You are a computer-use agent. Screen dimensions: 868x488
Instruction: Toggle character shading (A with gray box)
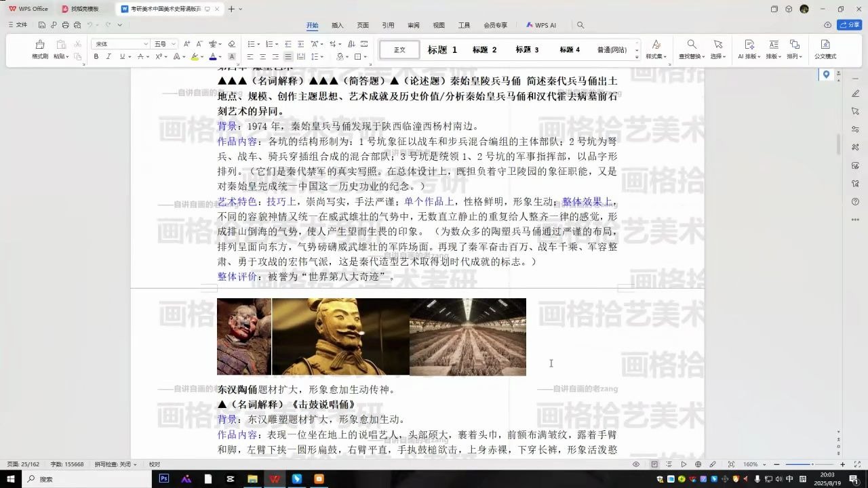tap(232, 57)
